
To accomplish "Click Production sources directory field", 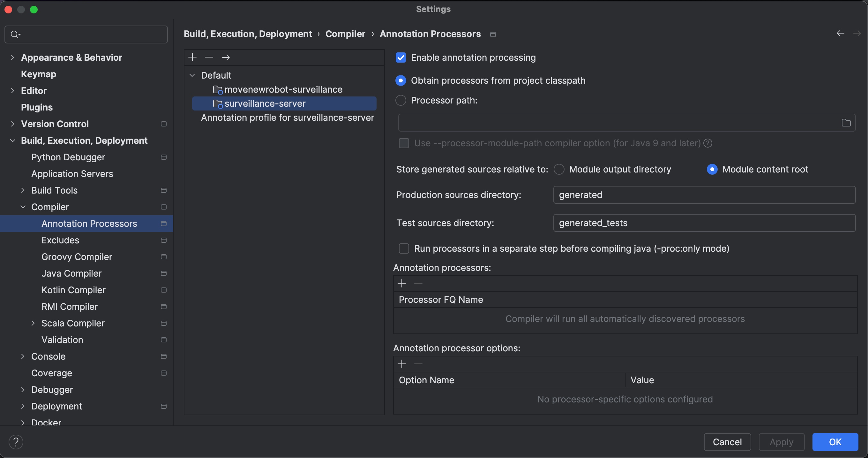I will 704,195.
